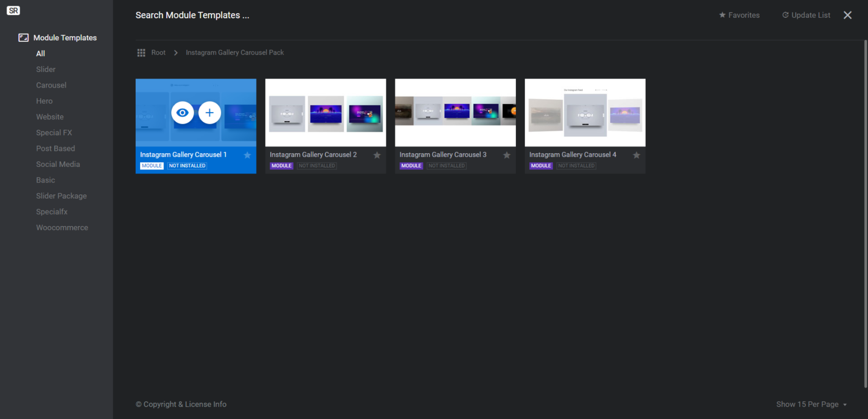Click the Instagram Gallery Carousel 3 title

443,155
